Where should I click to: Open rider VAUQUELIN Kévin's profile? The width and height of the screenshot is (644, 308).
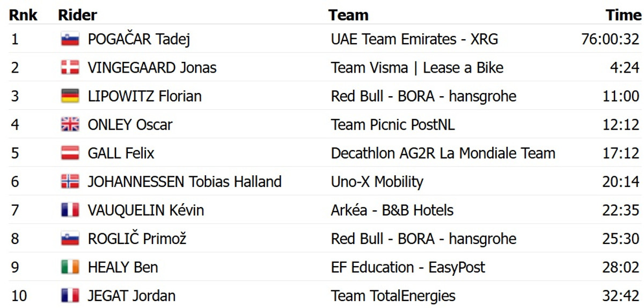(x=146, y=210)
